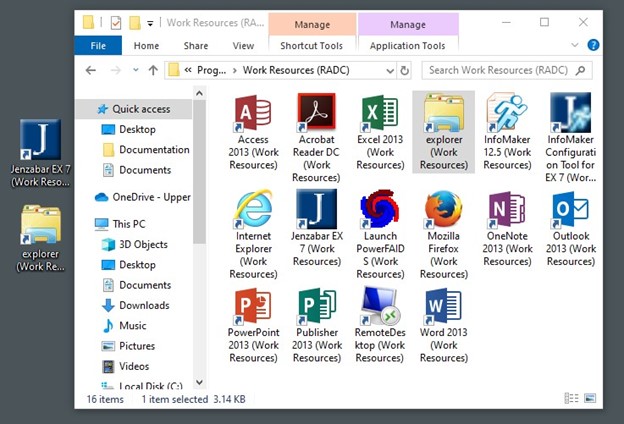Click the Prog... breadcrumb segment

click(x=211, y=70)
